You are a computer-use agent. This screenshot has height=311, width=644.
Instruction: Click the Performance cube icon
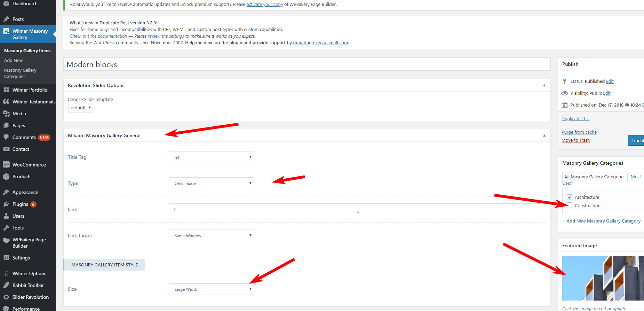tap(6, 309)
